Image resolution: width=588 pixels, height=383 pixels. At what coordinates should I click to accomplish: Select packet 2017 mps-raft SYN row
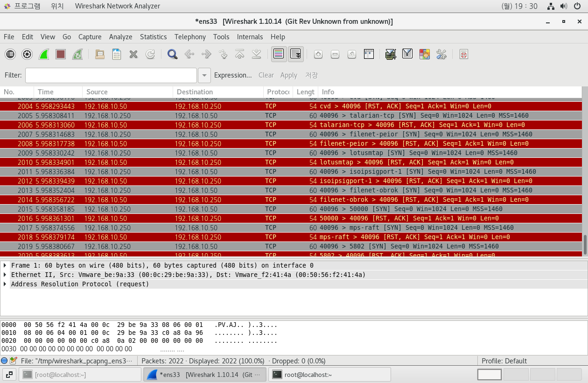291,227
